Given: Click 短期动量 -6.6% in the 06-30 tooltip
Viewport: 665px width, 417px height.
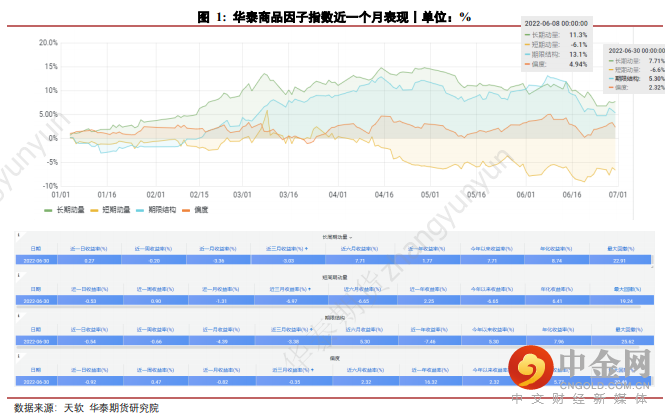Looking at the screenshot, I should click(x=637, y=70).
